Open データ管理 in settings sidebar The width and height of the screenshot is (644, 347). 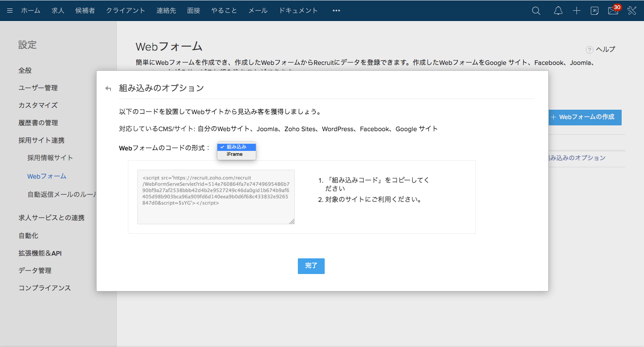click(x=35, y=270)
